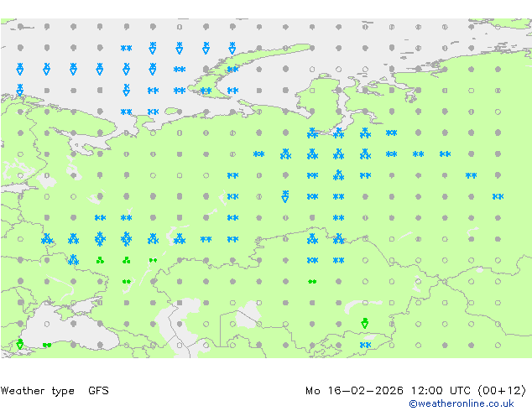This screenshot has width=532, height=411.
Task: Click the '12:00 UTC' time text
Action: click(441, 391)
